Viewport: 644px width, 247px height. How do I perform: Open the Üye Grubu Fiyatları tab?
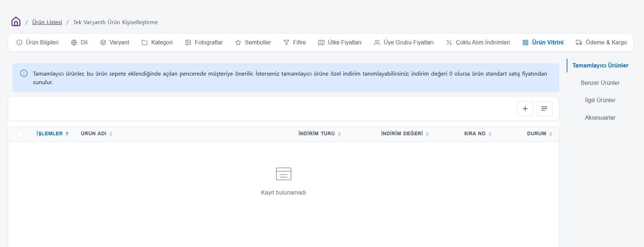tap(404, 43)
